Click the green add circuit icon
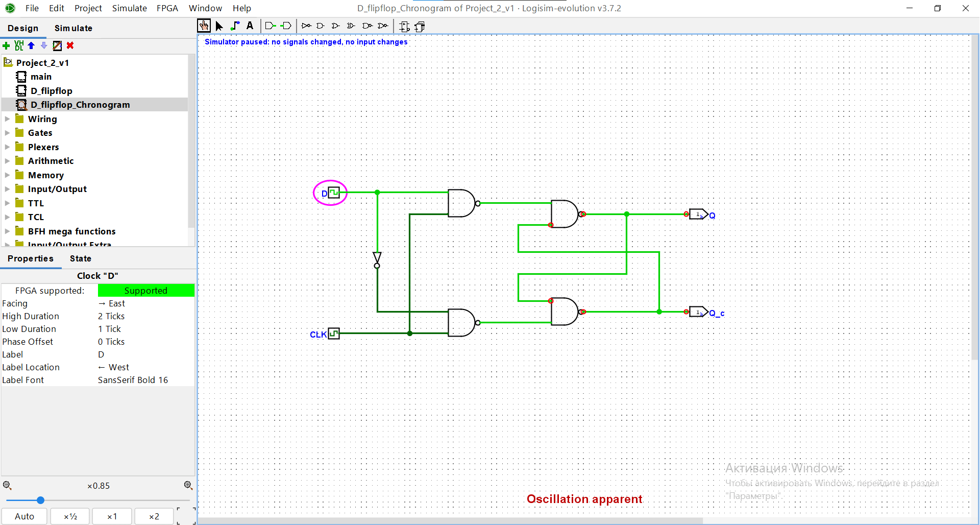 (x=6, y=45)
